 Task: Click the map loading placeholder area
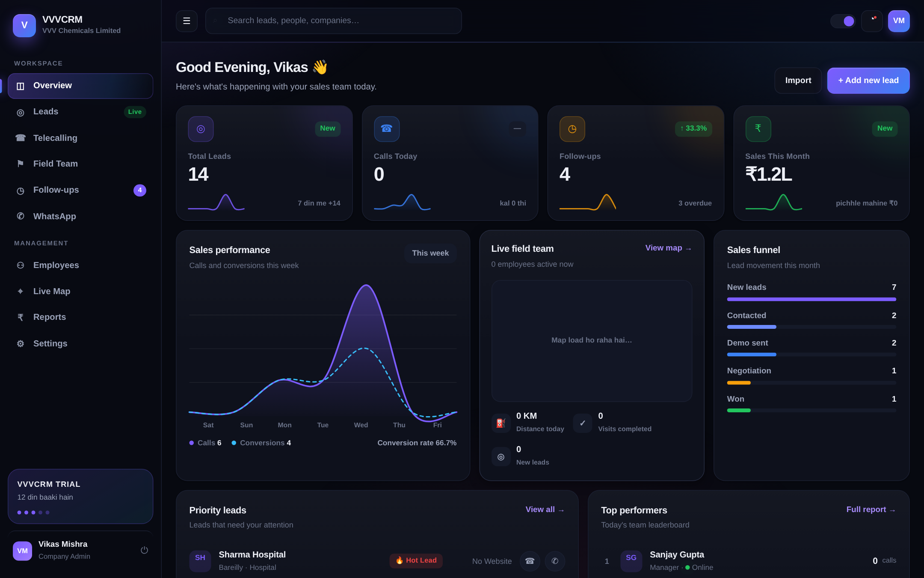592,341
